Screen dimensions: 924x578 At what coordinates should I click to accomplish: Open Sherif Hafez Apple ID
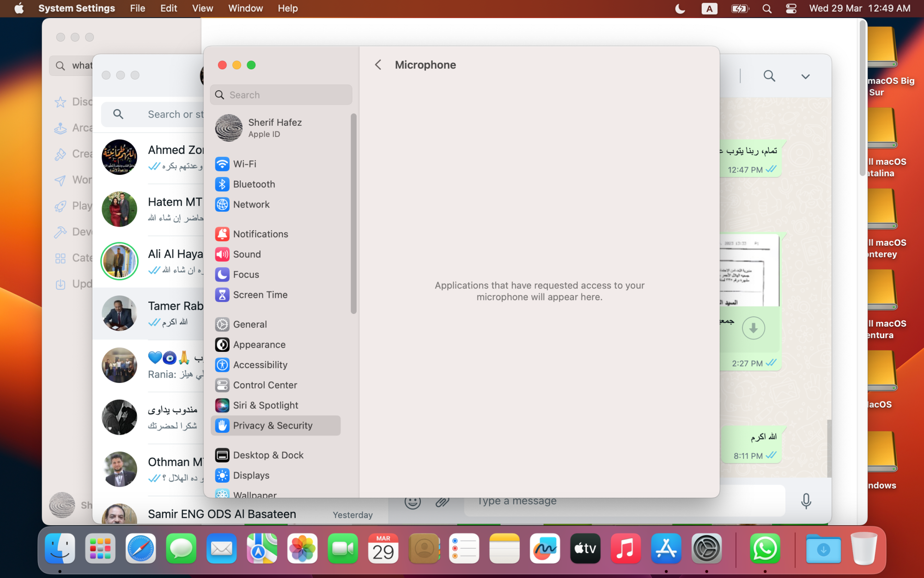click(275, 128)
